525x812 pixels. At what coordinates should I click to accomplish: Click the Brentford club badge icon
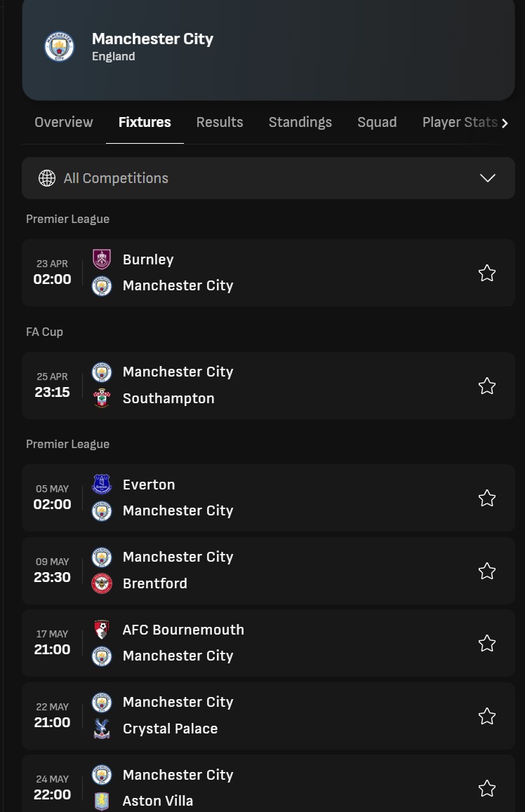click(102, 583)
